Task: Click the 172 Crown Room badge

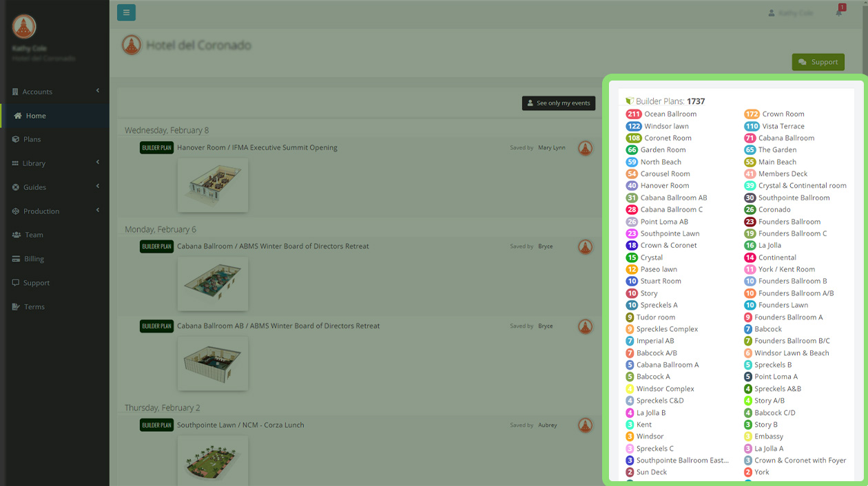Action: [x=752, y=114]
